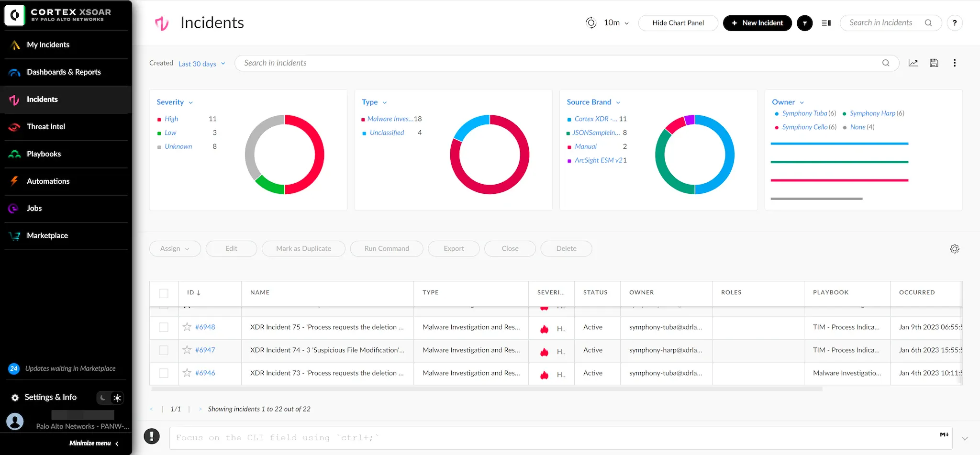The image size is (980, 455).
Task: Click the New Incident button
Action: pyautogui.click(x=757, y=23)
